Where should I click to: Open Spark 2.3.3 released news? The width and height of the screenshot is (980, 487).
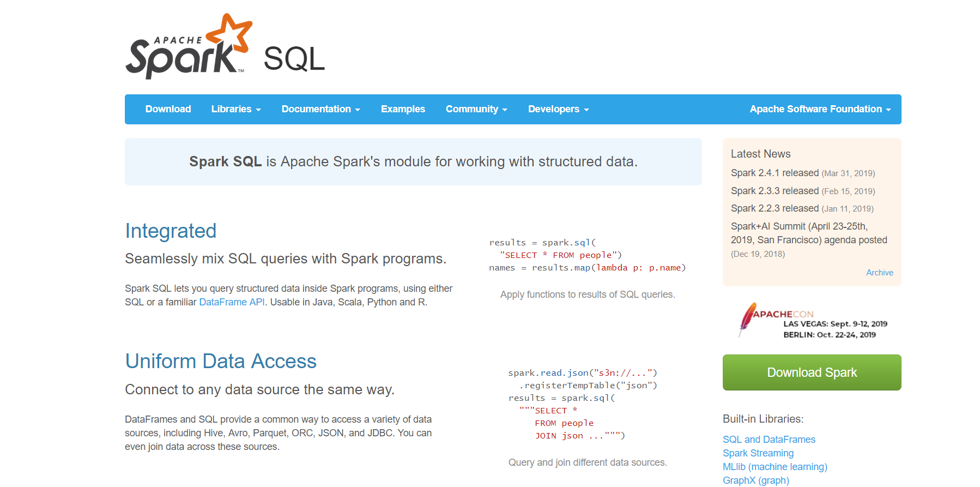point(775,191)
